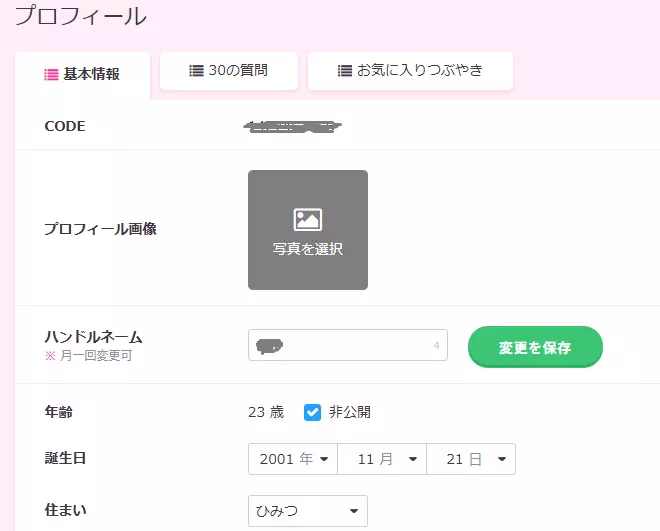
Task: Uncheck the 非公開 age checkbox
Action: [312, 412]
